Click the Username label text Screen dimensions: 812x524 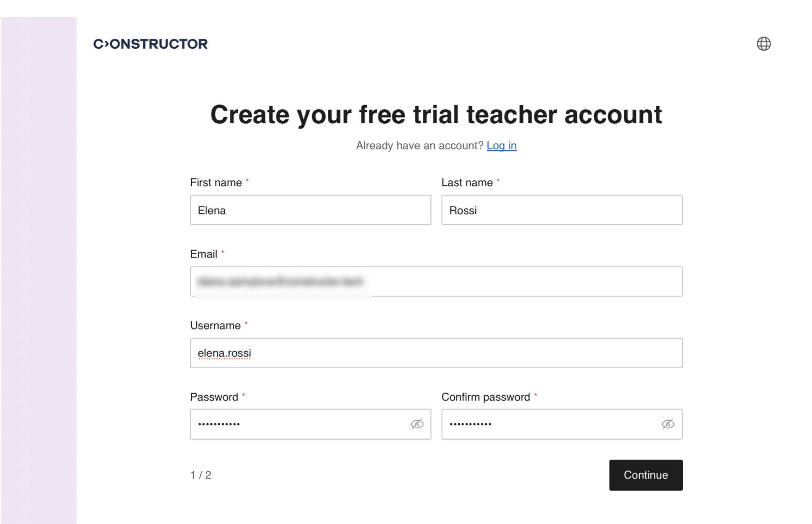tap(215, 326)
